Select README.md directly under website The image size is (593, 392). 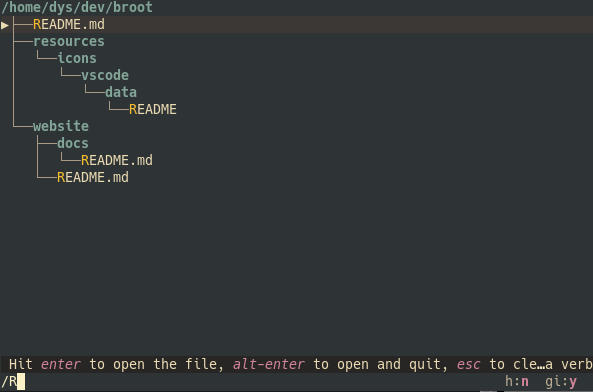pos(93,177)
